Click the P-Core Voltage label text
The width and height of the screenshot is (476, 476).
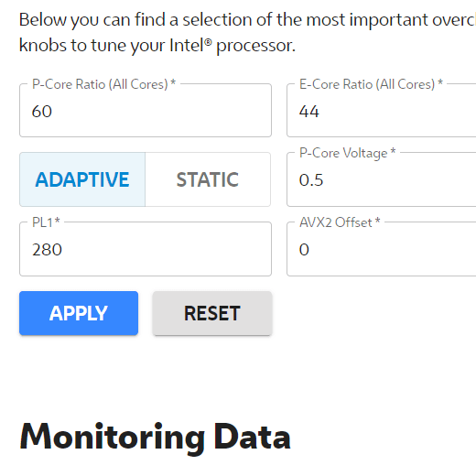click(347, 153)
